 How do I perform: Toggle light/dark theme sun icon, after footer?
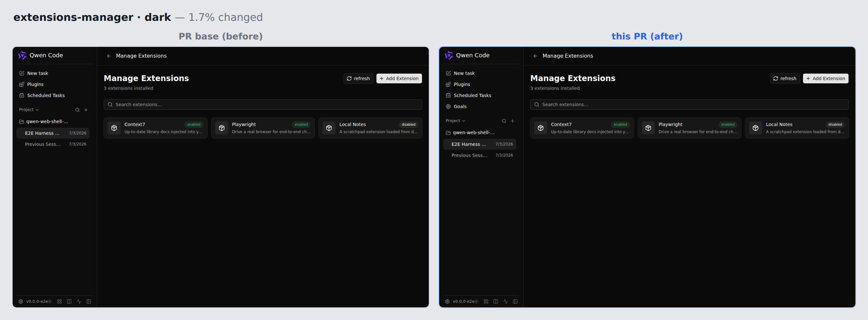pos(476,301)
